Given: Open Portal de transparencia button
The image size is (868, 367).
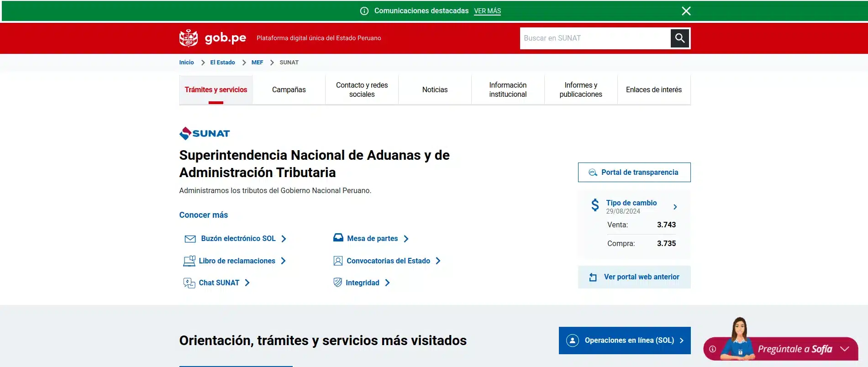Looking at the screenshot, I should [634, 173].
